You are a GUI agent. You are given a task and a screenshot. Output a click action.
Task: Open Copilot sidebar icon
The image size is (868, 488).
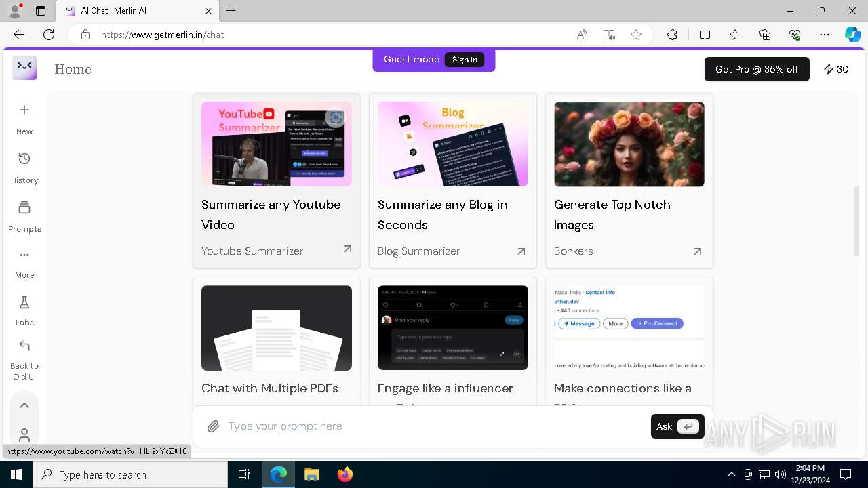[852, 35]
